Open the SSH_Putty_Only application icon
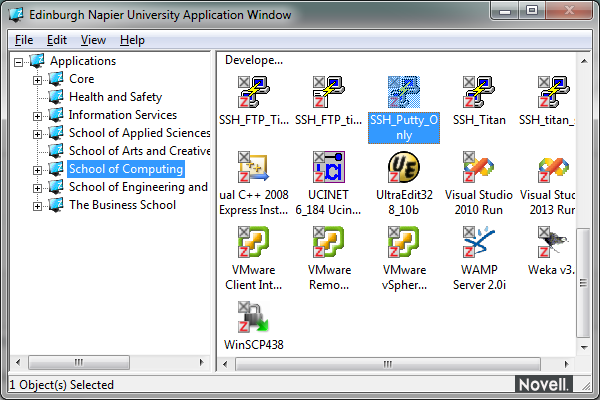Screen dimensions: 600x400 403,93
